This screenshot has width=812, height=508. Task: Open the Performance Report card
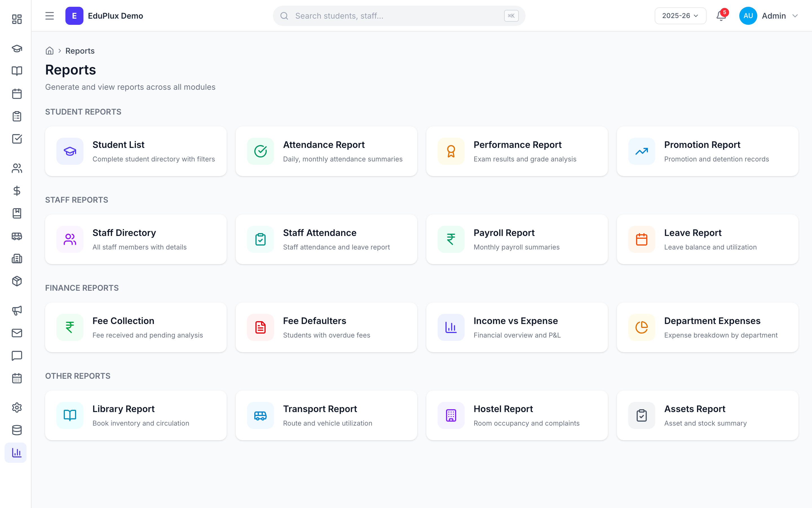(517, 151)
